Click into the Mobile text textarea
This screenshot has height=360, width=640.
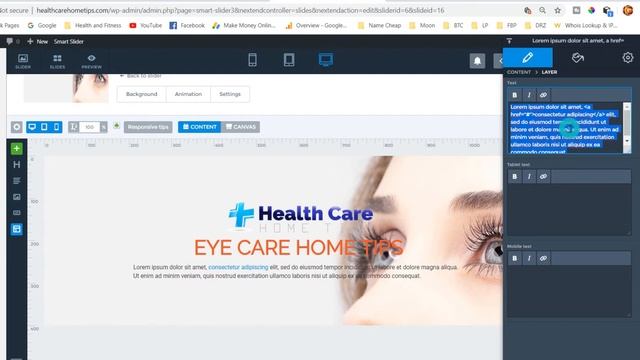pyautogui.click(x=569, y=291)
